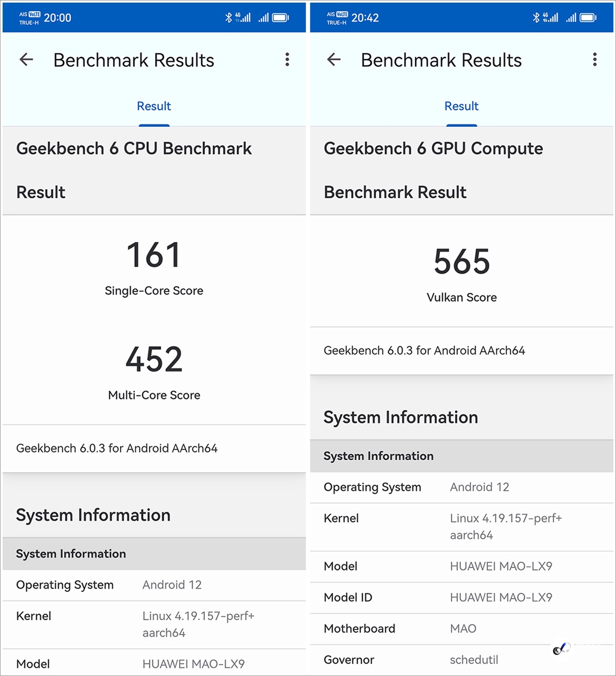Tap Kernel row on left screen
The height and width of the screenshot is (676, 616).
click(153, 624)
